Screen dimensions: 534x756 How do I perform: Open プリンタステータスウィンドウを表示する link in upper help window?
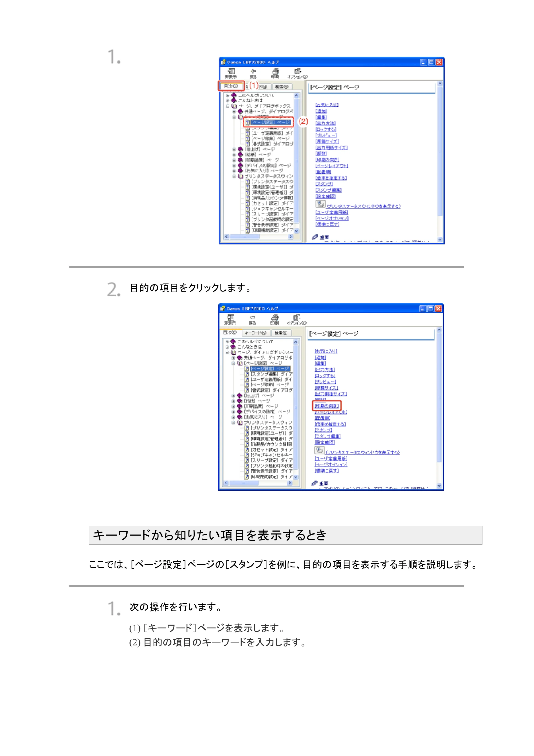click(364, 206)
